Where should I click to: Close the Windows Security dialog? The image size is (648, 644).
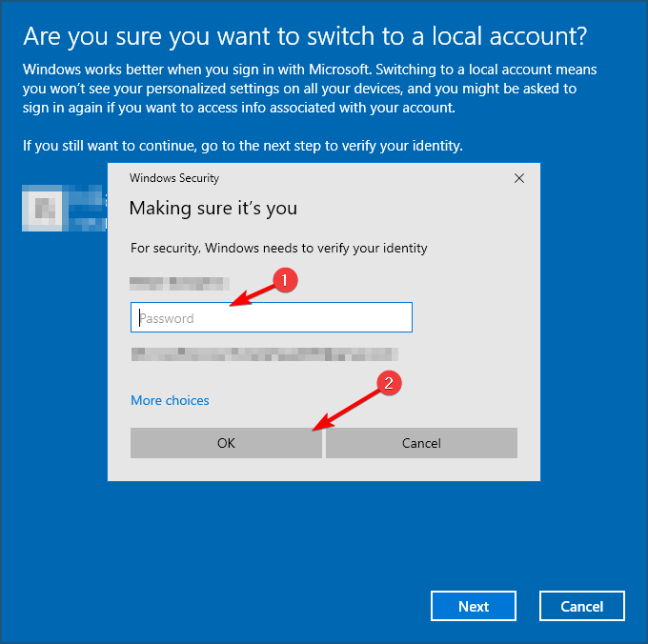519,178
